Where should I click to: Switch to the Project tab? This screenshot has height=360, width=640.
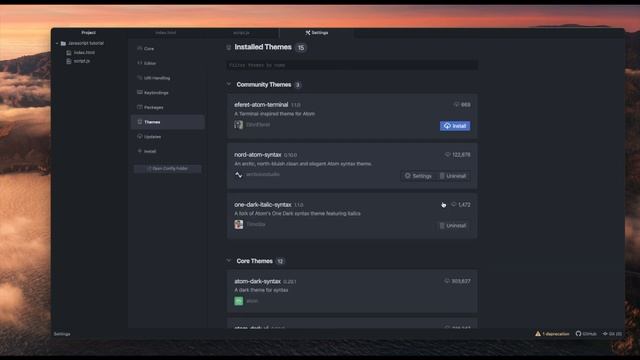tap(89, 33)
